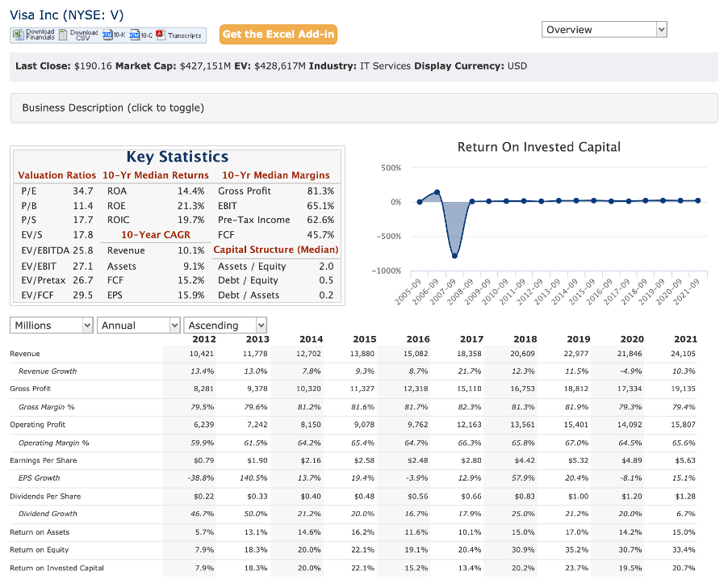Click the Gross Profit row label
Viewport: 728px width, 588px height.
30,388
